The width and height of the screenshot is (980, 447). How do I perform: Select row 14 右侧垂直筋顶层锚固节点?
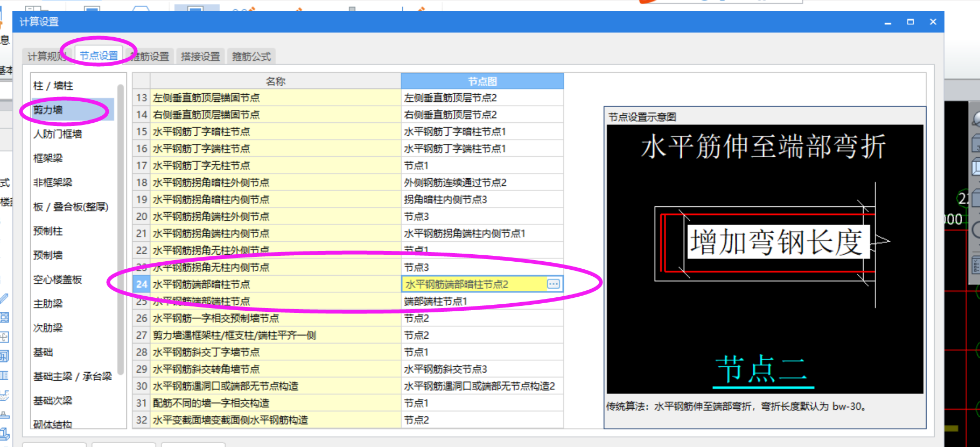(275, 115)
